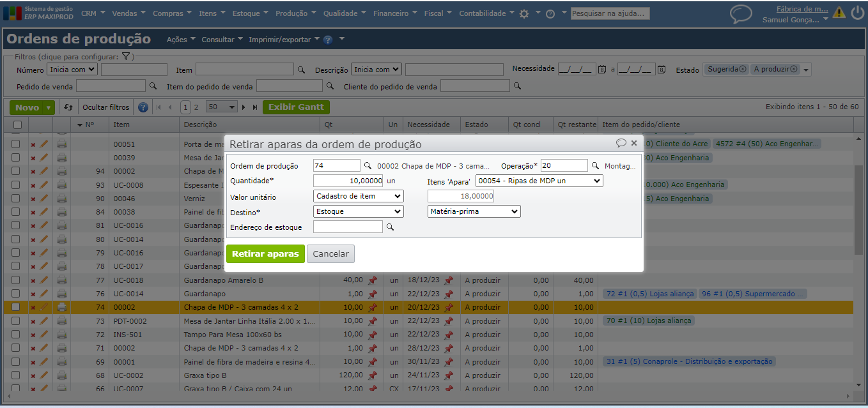Expand the Estado filter dropdown arrow
This screenshot has height=408, width=868.
(806, 70)
